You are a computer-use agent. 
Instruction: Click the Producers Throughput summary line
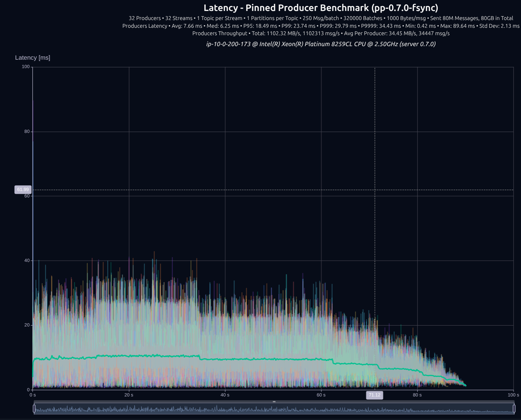321,33
